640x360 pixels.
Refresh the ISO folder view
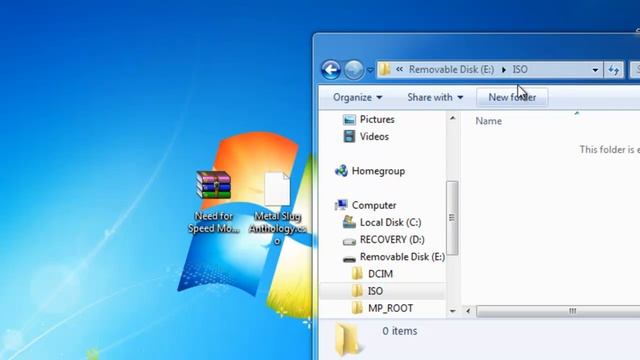(x=613, y=70)
